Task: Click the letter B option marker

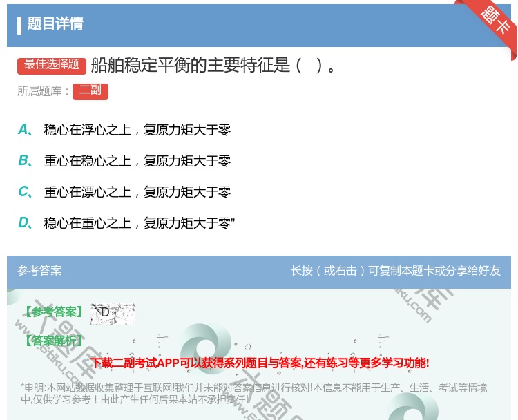Action: point(25,160)
